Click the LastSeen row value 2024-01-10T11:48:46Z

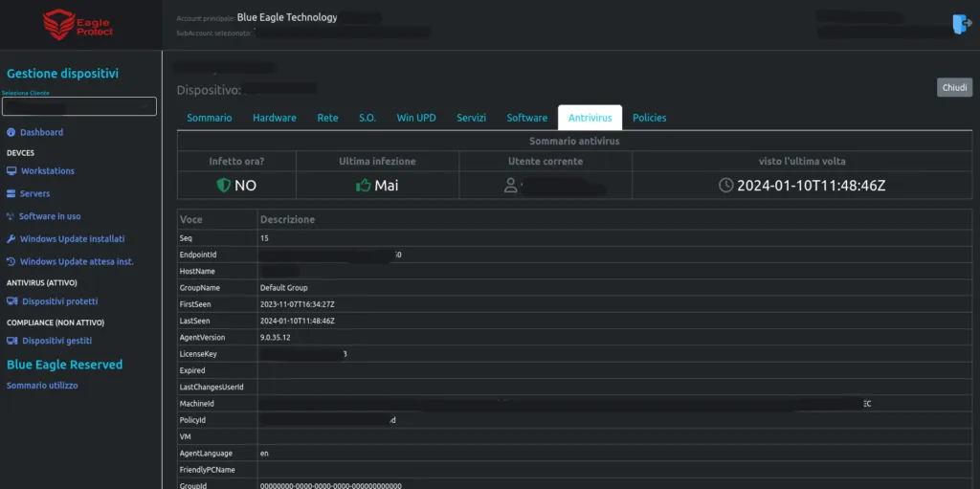pyautogui.click(x=298, y=321)
